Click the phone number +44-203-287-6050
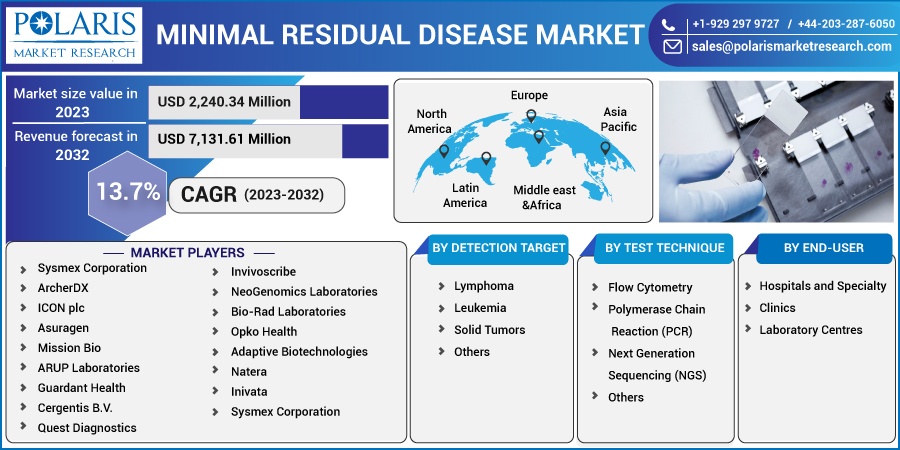The image size is (900, 450). [x=845, y=24]
